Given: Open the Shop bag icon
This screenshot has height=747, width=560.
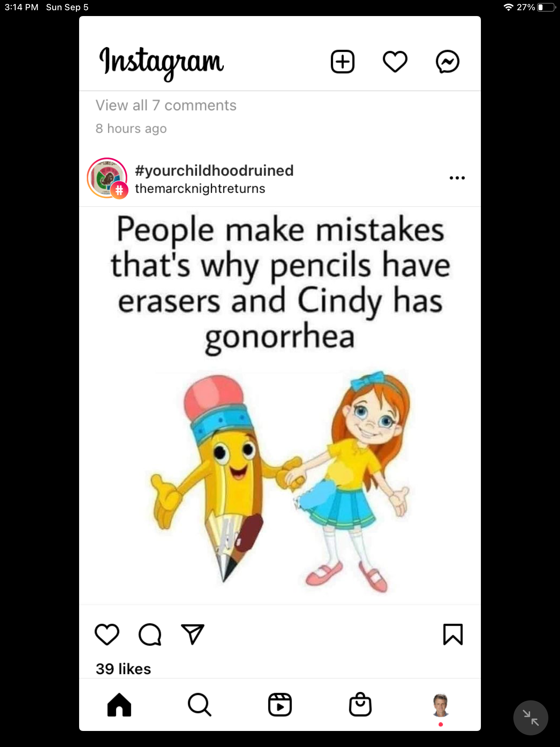Looking at the screenshot, I should tap(360, 704).
